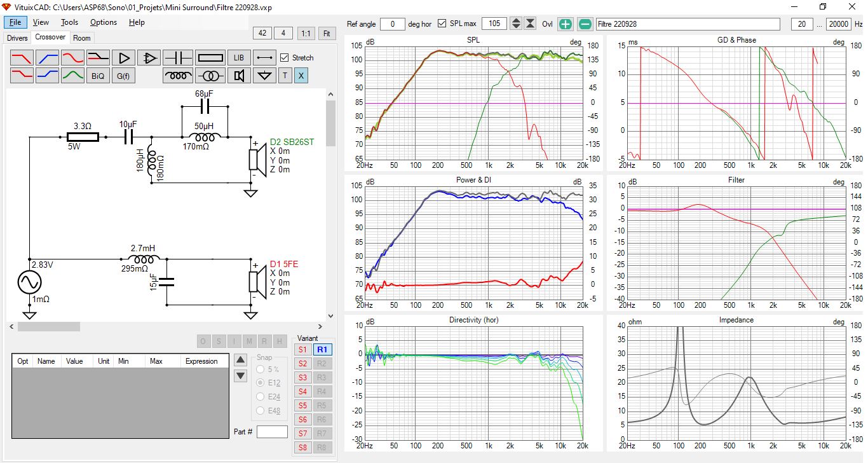Open the Tools menu

pyautogui.click(x=69, y=22)
